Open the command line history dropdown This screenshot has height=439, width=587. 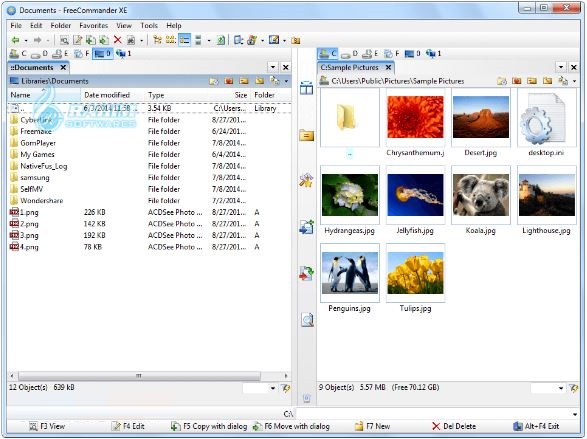pyautogui.click(x=575, y=414)
